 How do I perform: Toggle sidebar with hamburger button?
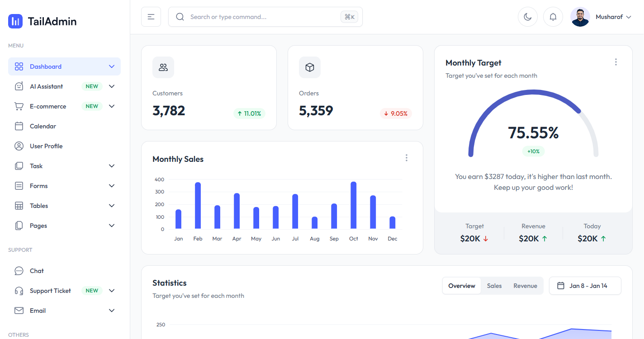pyautogui.click(x=151, y=17)
